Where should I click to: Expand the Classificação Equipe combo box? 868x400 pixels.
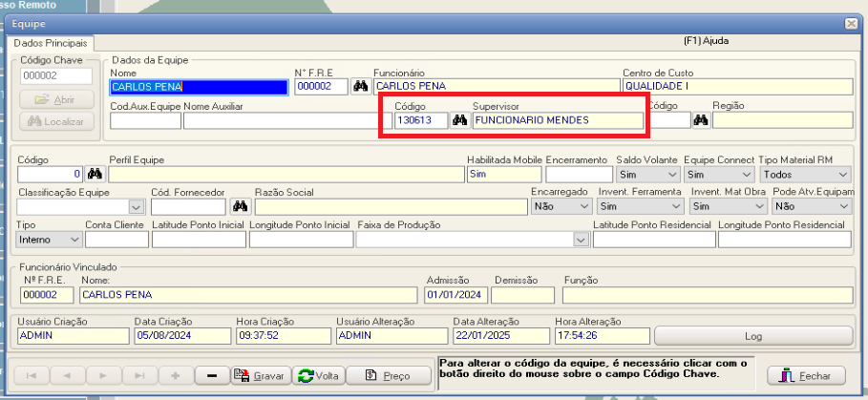pyautogui.click(x=136, y=206)
